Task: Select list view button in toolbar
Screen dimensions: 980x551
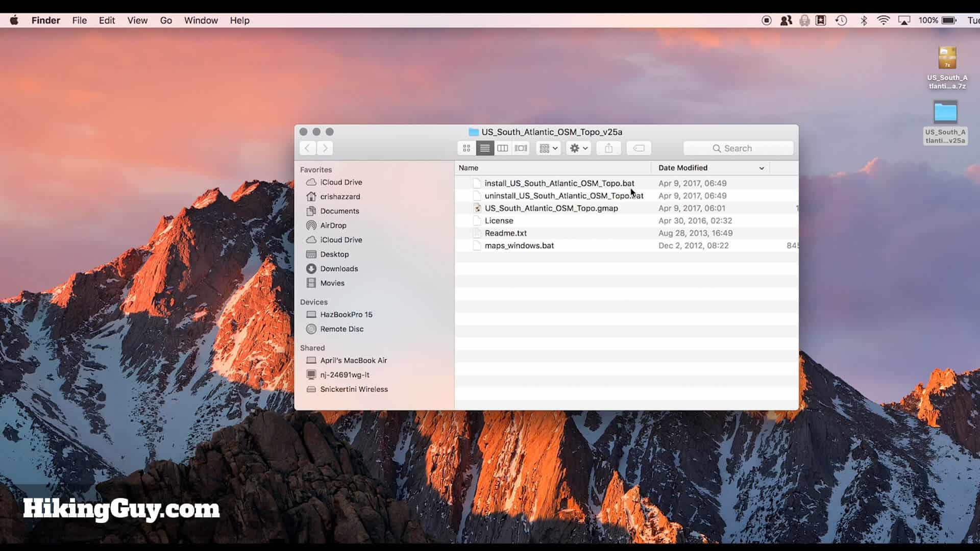Action: 484,148
